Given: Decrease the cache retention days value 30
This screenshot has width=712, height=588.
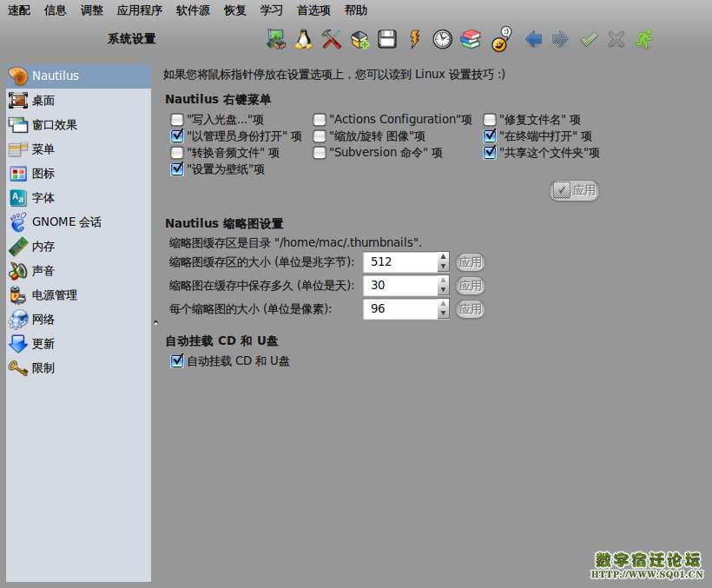Looking at the screenshot, I should click(x=443, y=291).
